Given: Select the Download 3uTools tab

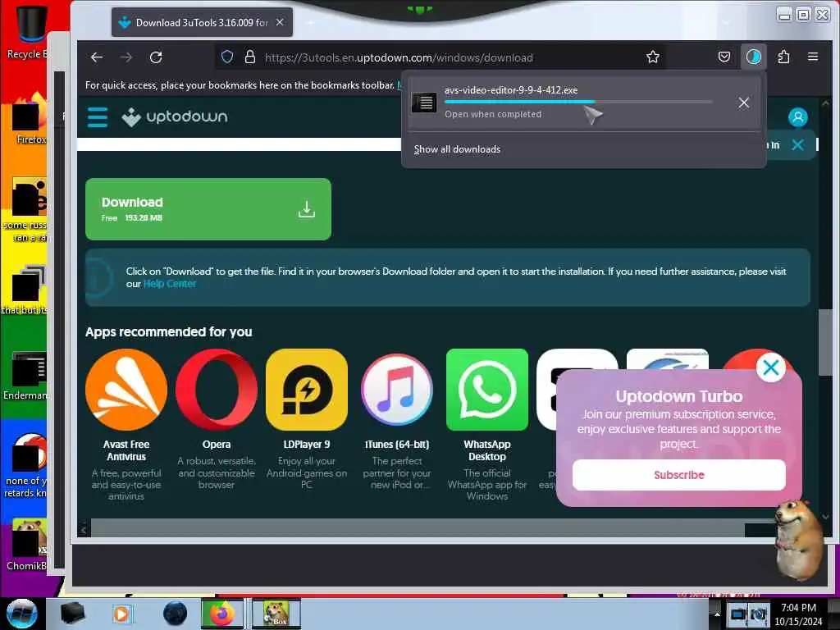Looking at the screenshot, I should click(202, 22).
